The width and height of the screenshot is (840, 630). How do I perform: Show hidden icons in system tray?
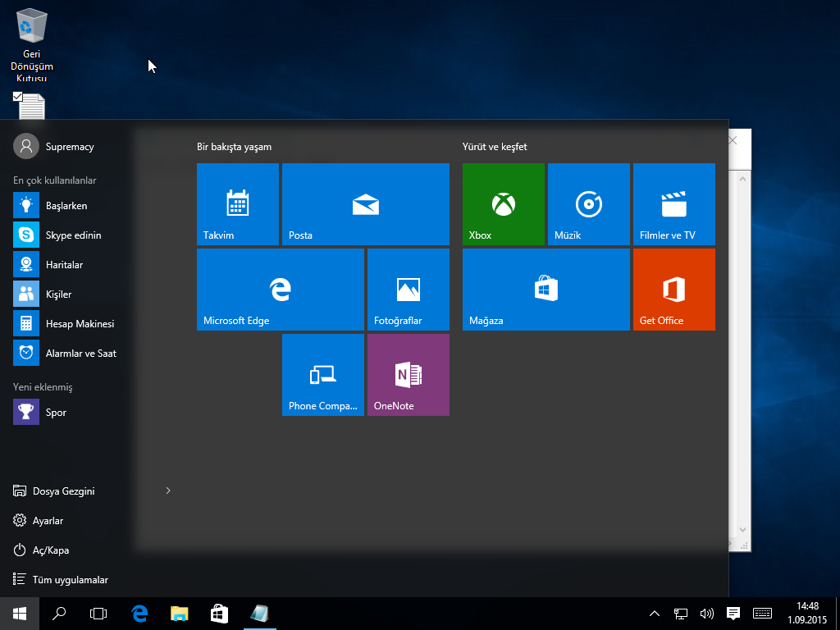coord(654,613)
